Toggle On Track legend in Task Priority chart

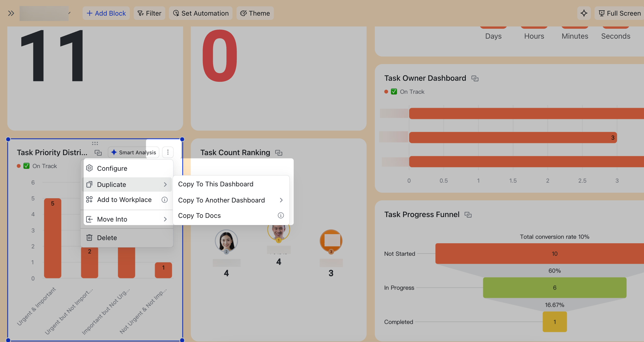pos(37,166)
